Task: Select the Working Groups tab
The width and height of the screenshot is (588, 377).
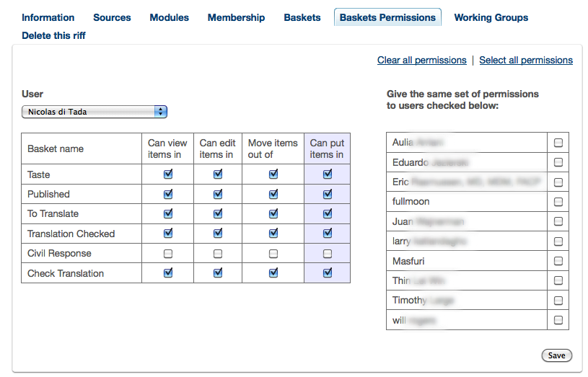Action: [491, 17]
